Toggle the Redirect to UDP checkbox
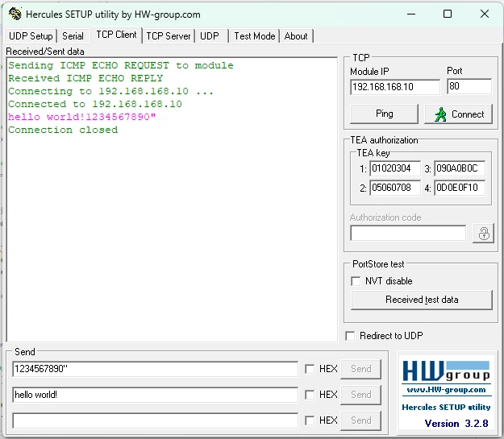 (x=350, y=336)
